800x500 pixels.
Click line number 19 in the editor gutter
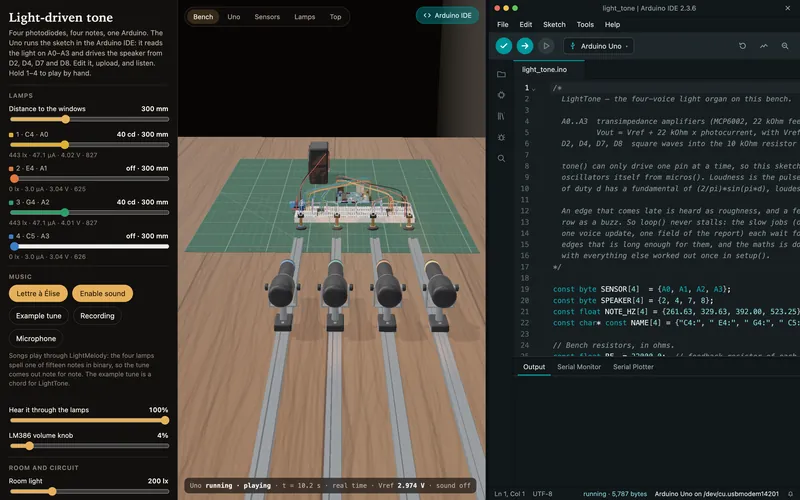click(x=525, y=289)
